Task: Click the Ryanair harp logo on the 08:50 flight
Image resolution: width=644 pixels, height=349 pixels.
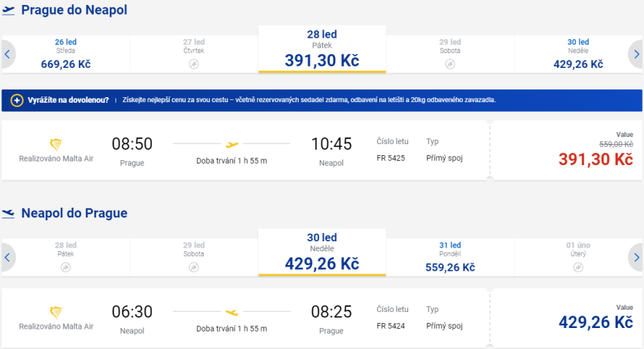Action: point(56,144)
